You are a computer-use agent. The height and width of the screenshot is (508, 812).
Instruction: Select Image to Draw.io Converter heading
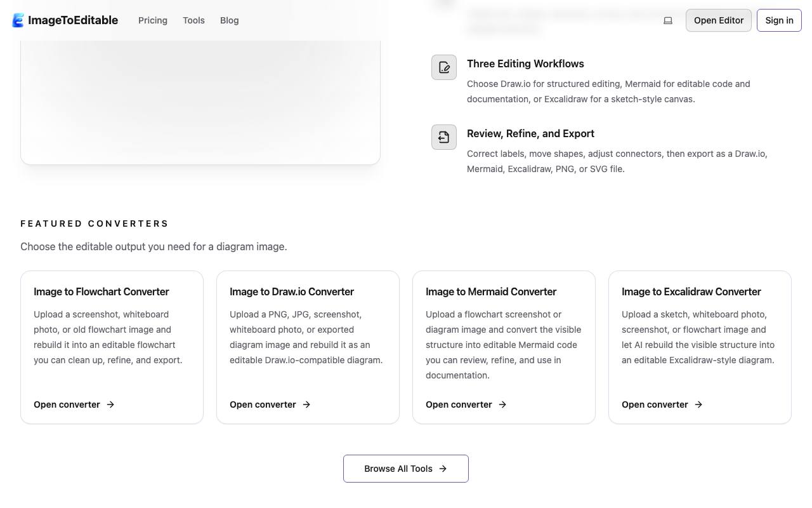coord(292,291)
